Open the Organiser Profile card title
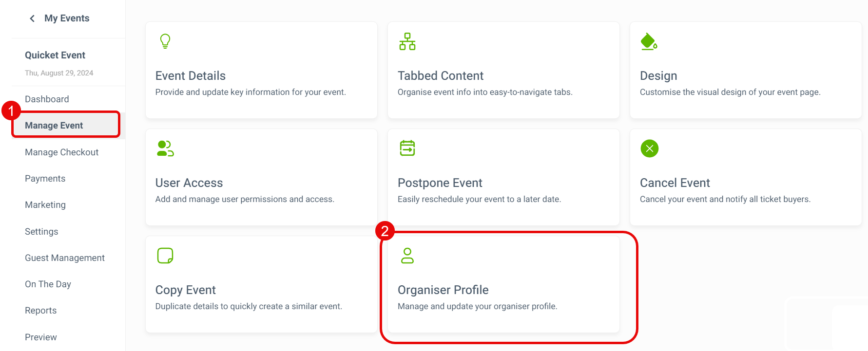This screenshot has width=868, height=351. [x=443, y=290]
